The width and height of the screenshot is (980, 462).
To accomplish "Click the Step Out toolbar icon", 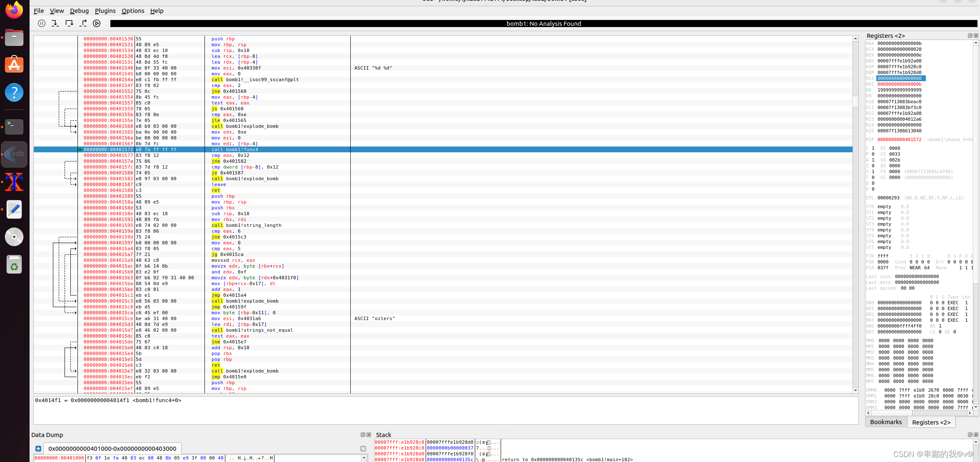I will tap(83, 23).
